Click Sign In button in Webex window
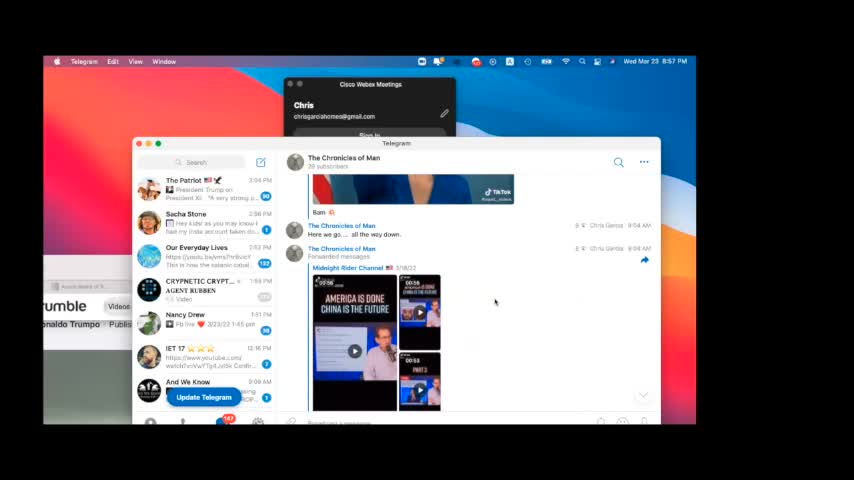 pyautogui.click(x=370, y=133)
